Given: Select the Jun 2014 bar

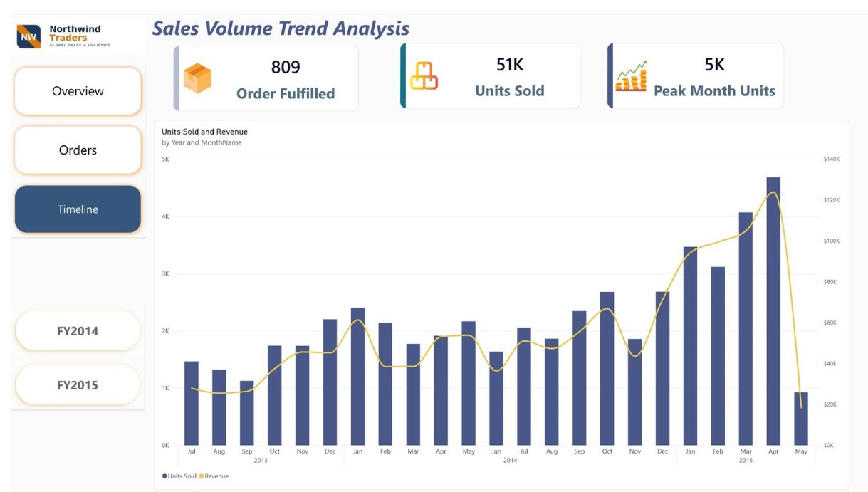Looking at the screenshot, I should click(x=496, y=399).
